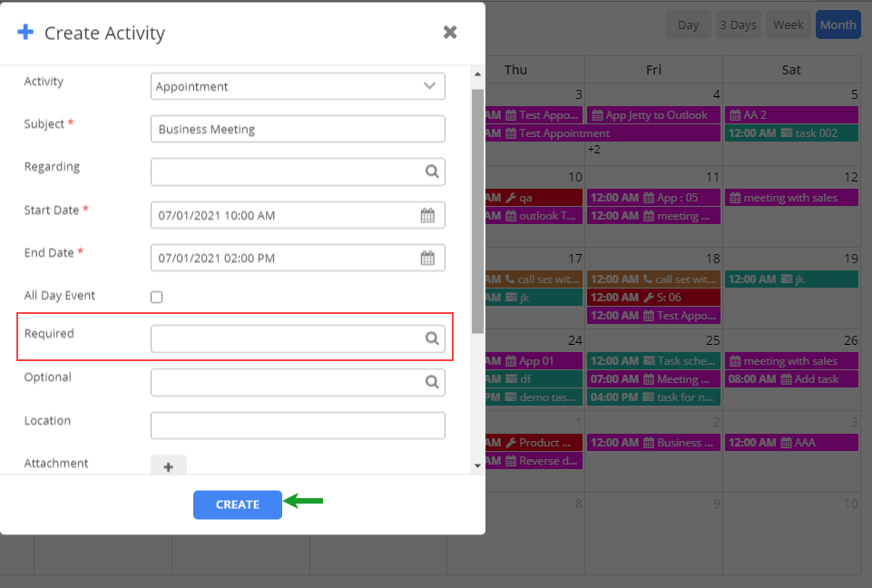Open the Test Appointment calendar event

tap(603, 133)
